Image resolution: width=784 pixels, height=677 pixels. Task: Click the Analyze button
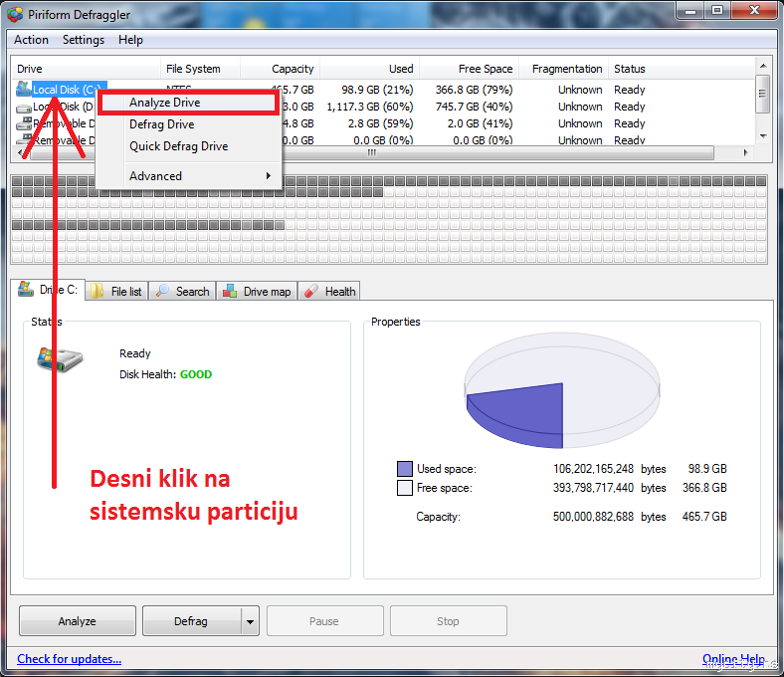coord(77,621)
